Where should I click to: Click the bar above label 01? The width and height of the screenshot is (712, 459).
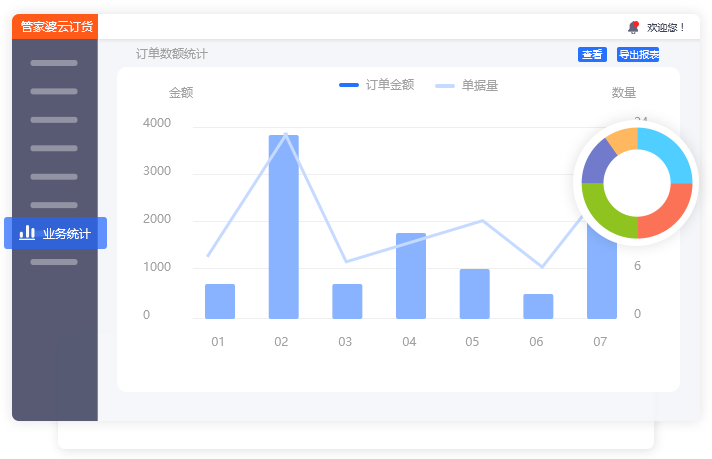(x=219, y=301)
